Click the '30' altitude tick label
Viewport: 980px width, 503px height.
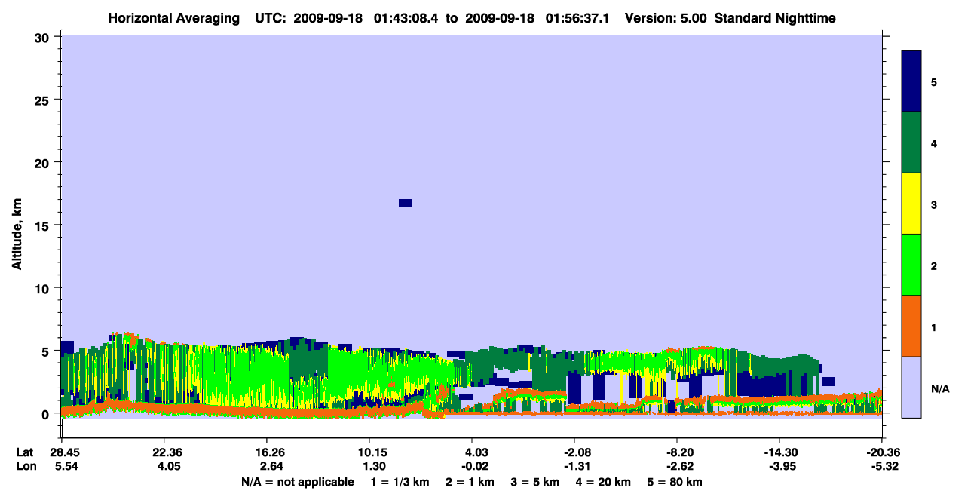pos(44,38)
